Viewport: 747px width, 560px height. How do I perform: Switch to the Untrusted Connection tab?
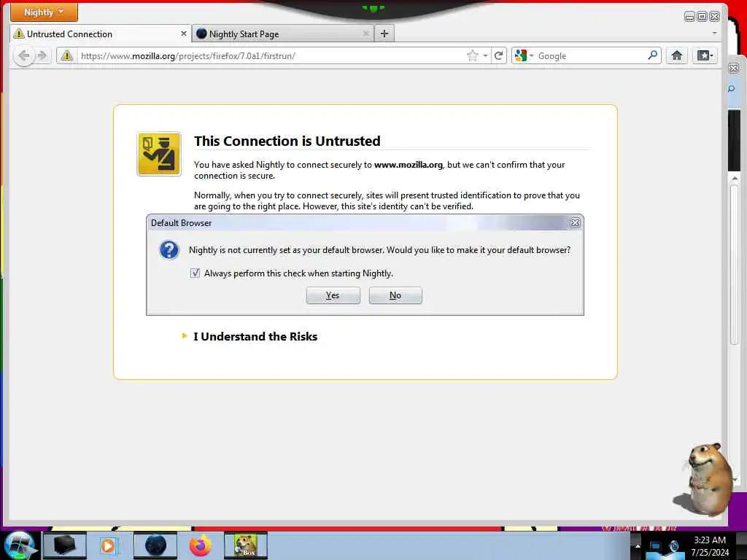tap(100, 34)
